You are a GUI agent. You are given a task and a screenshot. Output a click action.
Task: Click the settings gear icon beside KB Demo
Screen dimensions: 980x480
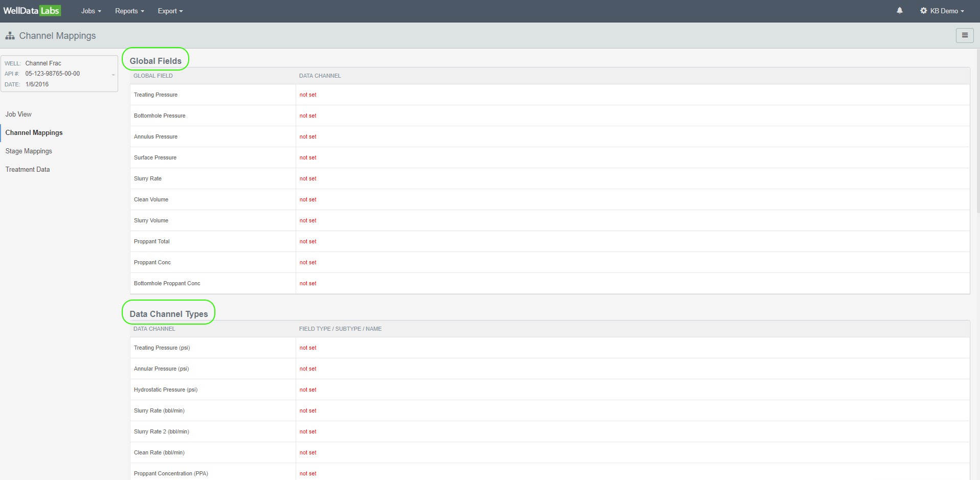pos(923,11)
